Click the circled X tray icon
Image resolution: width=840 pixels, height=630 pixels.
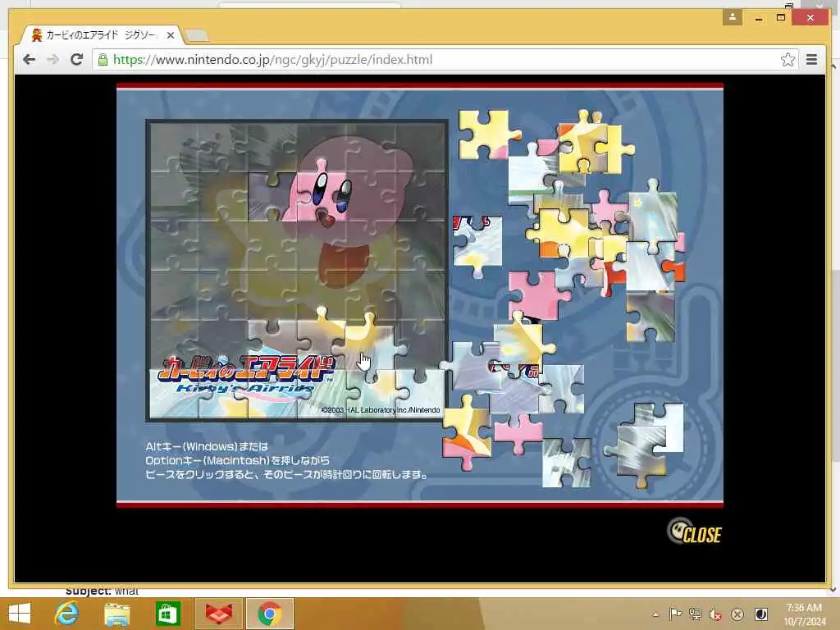(737, 614)
